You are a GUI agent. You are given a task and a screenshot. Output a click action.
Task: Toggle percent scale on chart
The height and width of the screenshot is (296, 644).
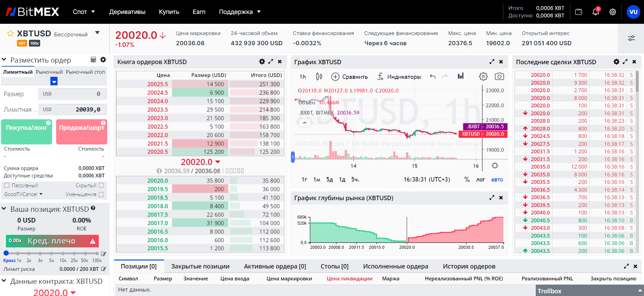[467, 179]
